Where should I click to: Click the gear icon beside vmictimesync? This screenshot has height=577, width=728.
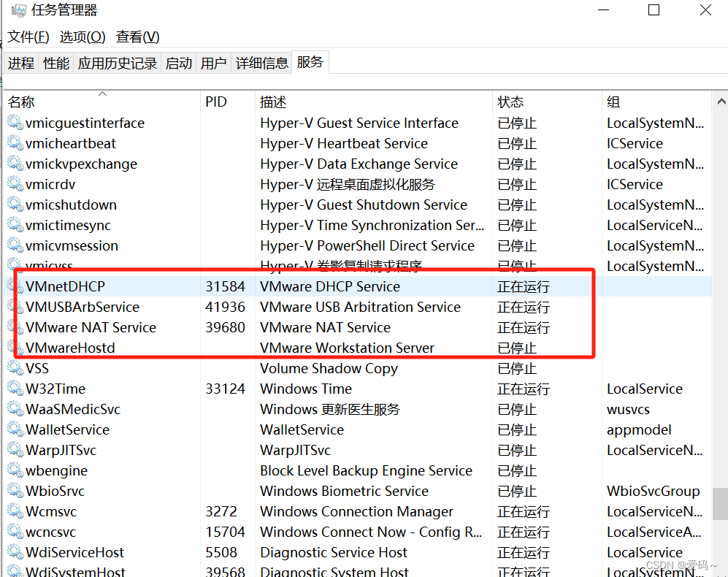tap(15, 225)
